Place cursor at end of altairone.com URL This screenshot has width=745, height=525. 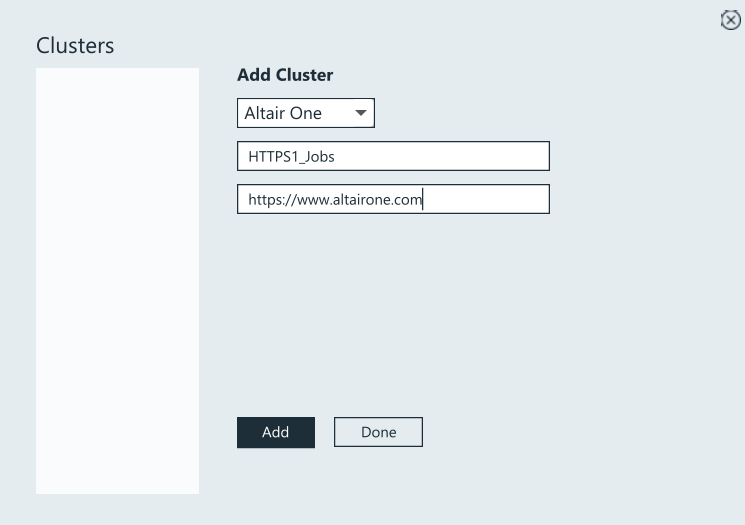point(423,199)
